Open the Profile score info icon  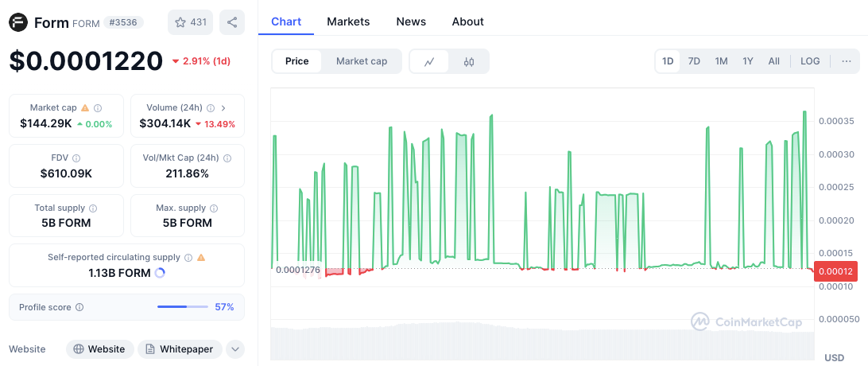pyautogui.click(x=79, y=307)
